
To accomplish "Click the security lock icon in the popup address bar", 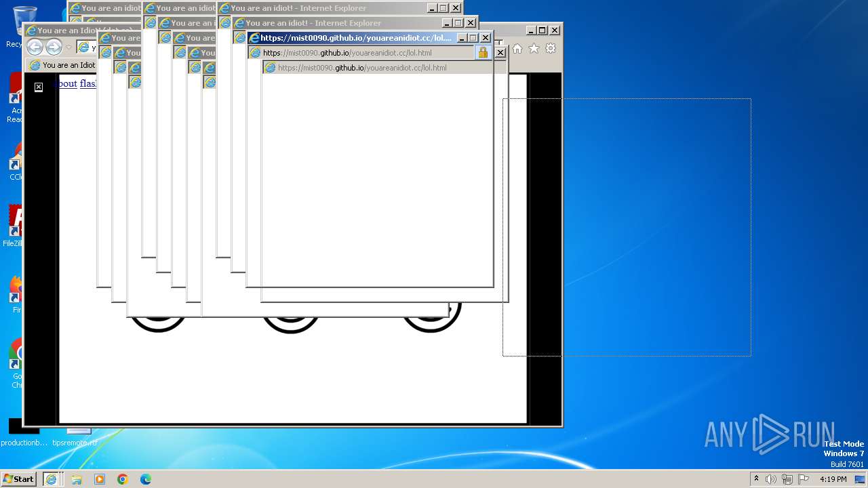I will [x=483, y=53].
